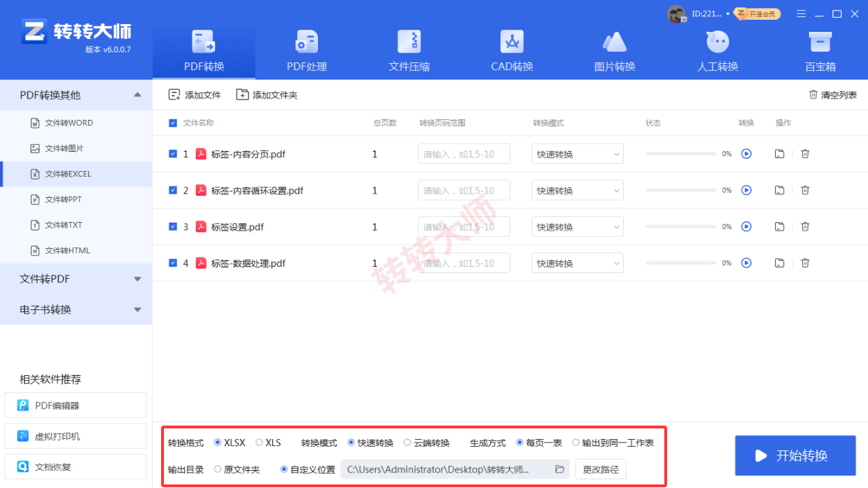
Task: Open conversion mode dropdown for 标签-数据处理.pdf
Action: [x=578, y=263]
